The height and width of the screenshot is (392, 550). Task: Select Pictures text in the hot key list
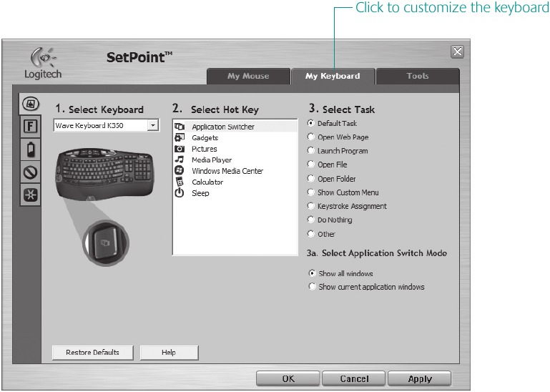click(204, 149)
